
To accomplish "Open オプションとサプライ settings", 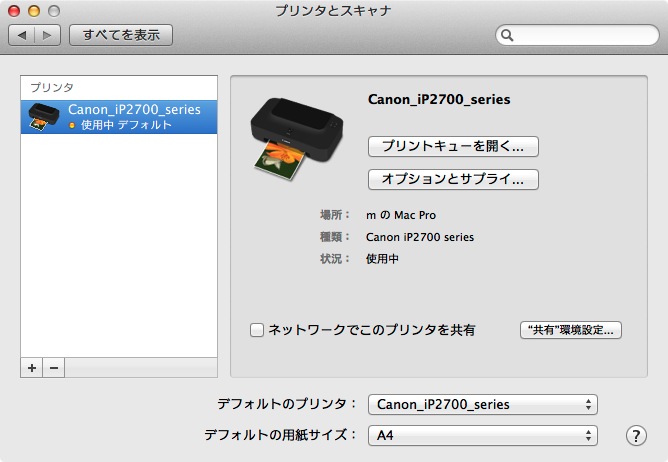I will click(x=454, y=179).
